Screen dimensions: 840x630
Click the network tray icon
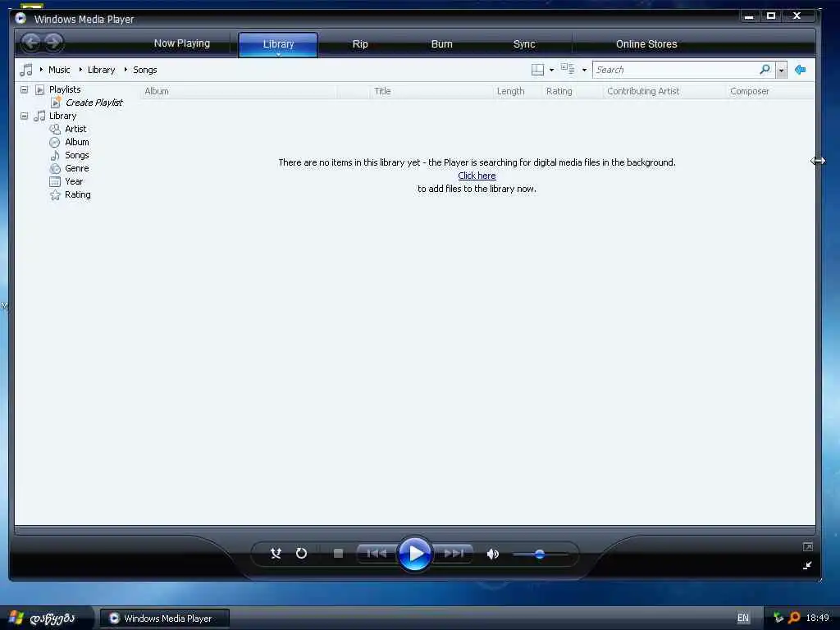[778, 618]
